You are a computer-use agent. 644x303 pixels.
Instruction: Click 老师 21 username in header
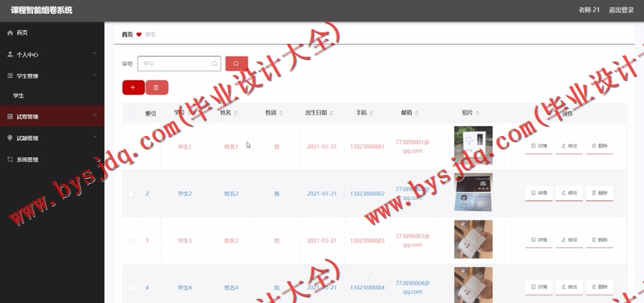click(589, 11)
